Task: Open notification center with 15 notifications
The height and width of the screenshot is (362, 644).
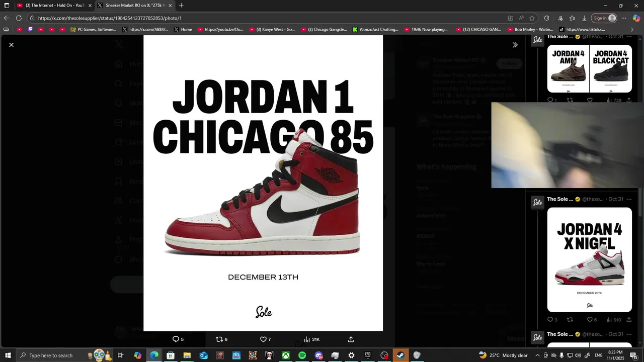Action: (x=634, y=355)
